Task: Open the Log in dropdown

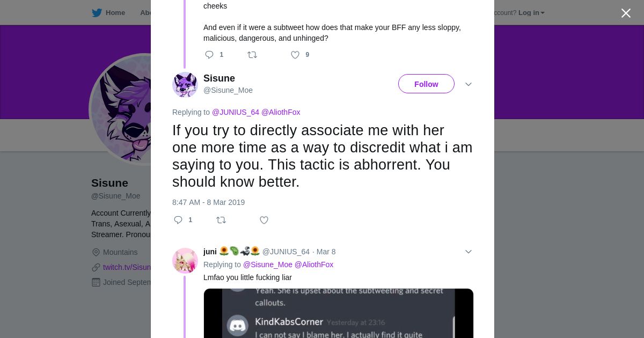Action: (531, 13)
